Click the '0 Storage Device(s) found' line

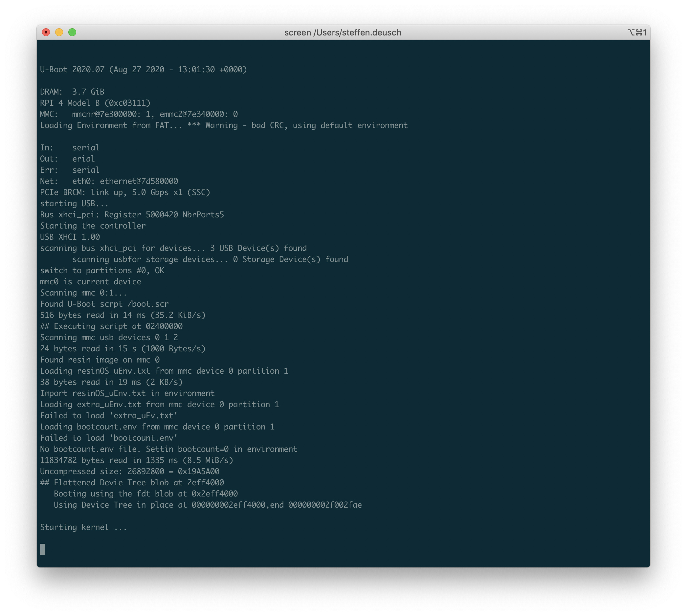point(210,259)
